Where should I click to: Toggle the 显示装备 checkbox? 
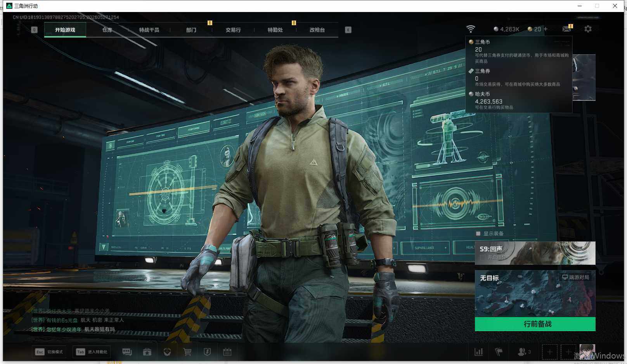click(x=478, y=234)
